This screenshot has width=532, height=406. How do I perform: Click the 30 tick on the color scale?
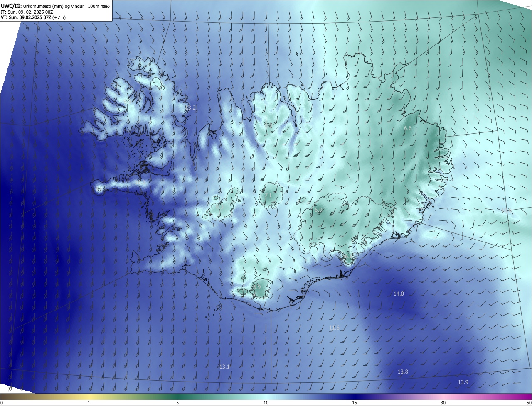443,403
